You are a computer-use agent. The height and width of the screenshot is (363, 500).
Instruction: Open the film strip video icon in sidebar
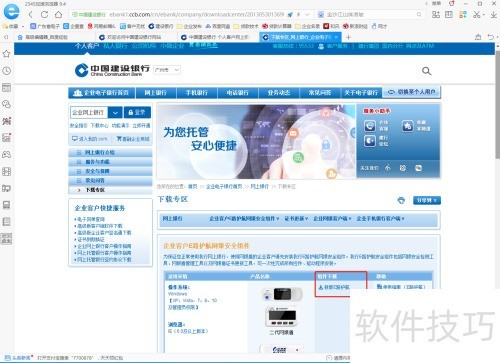point(6,171)
